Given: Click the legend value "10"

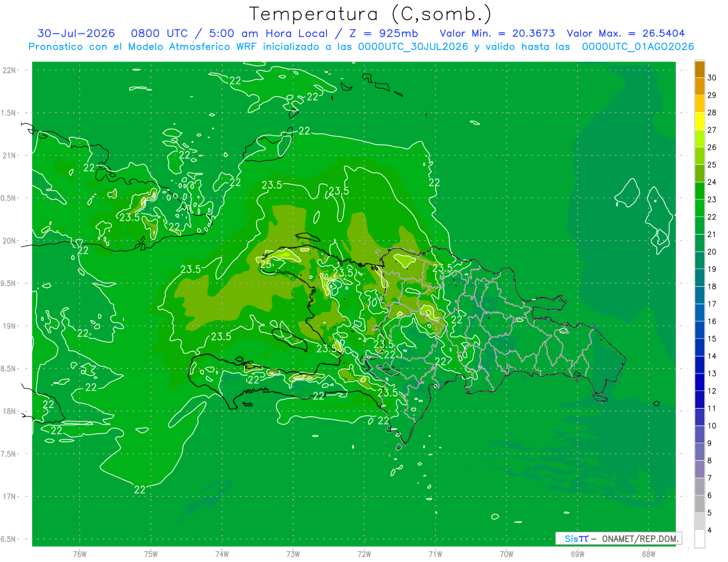Looking at the screenshot, I should [712, 426].
